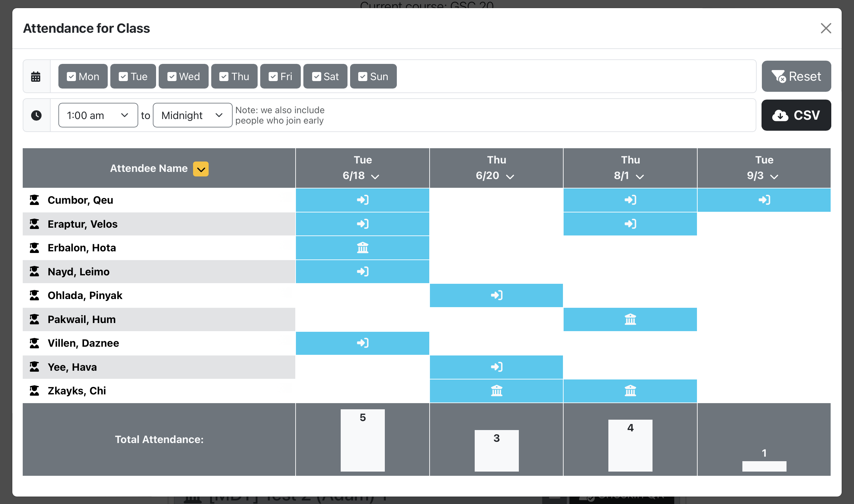Image resolution: width=854 pixels, height=504 pixels.
Task: Disable the Fri day filter
Action: tap(280, 77)
